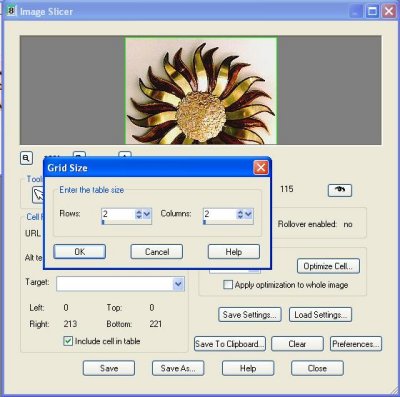Screen dimensions: 400x397
Task: Select the arrow pointer tool
Action: point(38,195)
